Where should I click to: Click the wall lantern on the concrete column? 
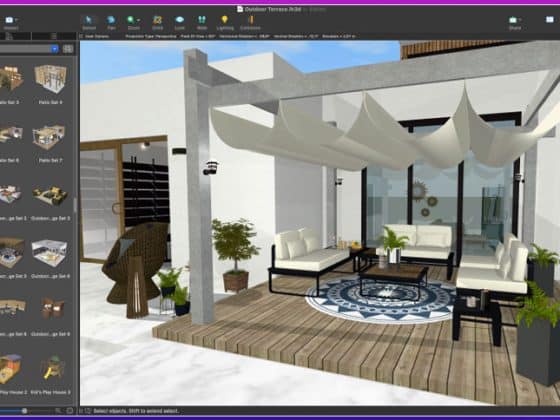point(211,168)
